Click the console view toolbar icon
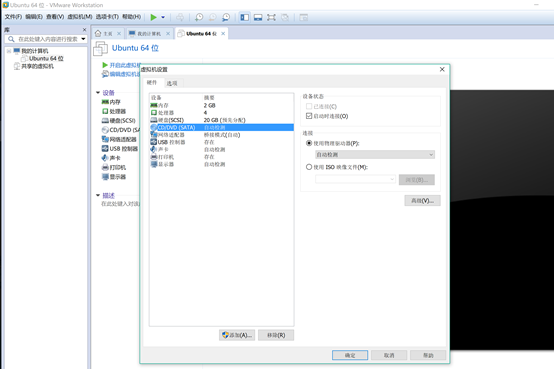The width and height of the screenshot is (554, 369). 303,17
